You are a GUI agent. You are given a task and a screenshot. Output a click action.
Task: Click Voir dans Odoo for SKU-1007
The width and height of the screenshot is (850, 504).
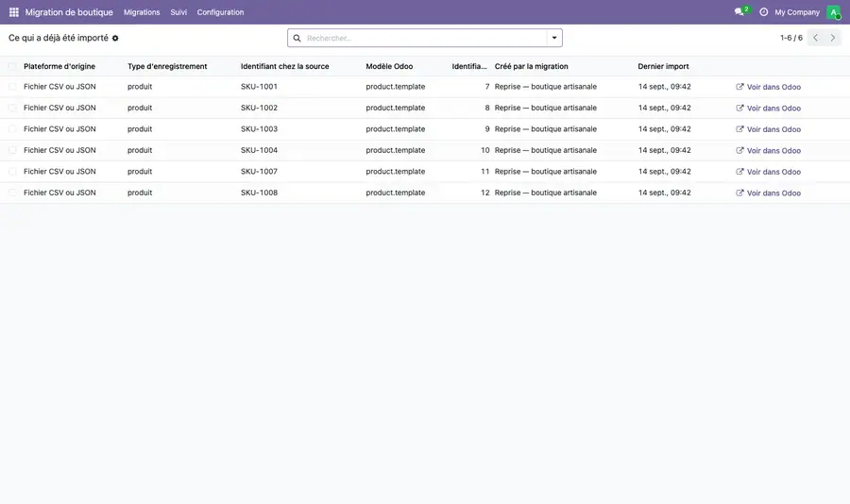768,171
